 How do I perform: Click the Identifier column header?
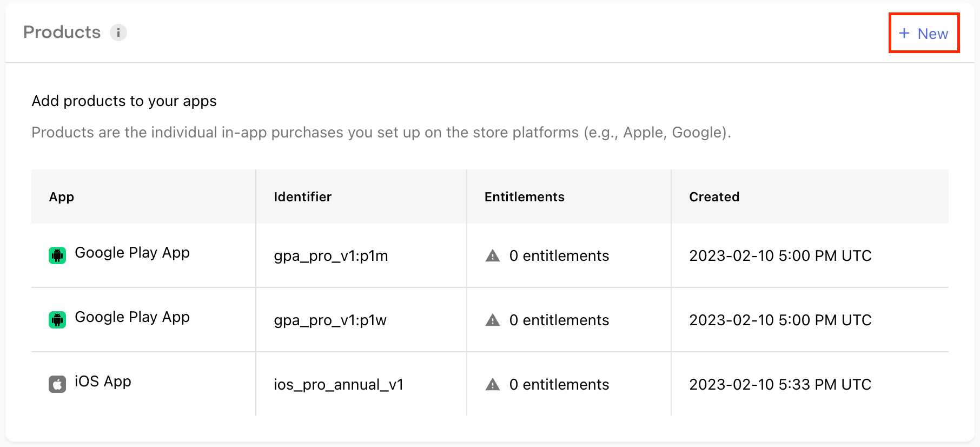point(303,197)
